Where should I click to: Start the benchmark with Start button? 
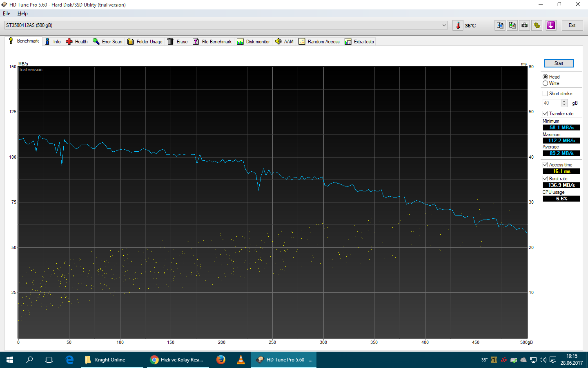[x=559, y=63]
